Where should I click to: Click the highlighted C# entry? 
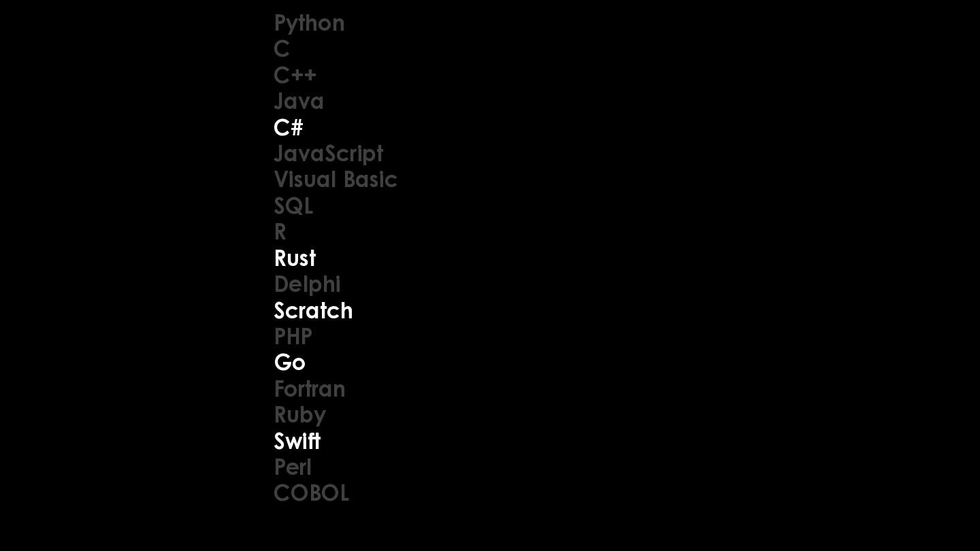pos(288,127)
